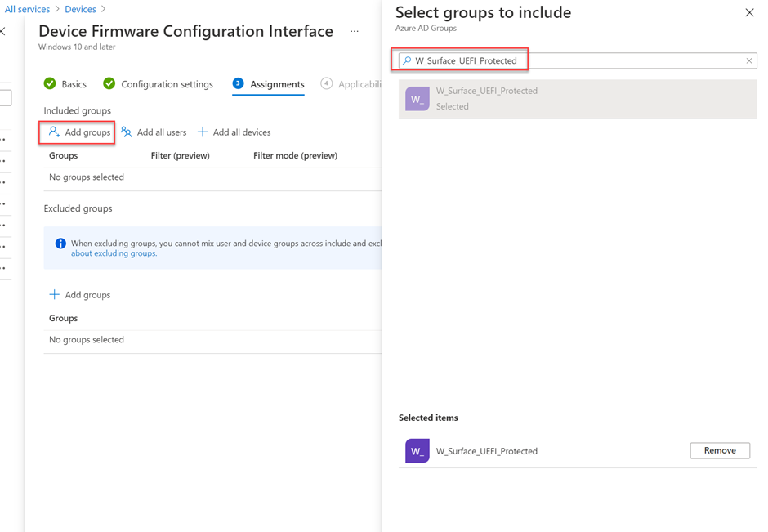Image resolution: width=768 pixels, height=532 pixels.
Task: Open the about excluding groups link
Action: point(114,253)
